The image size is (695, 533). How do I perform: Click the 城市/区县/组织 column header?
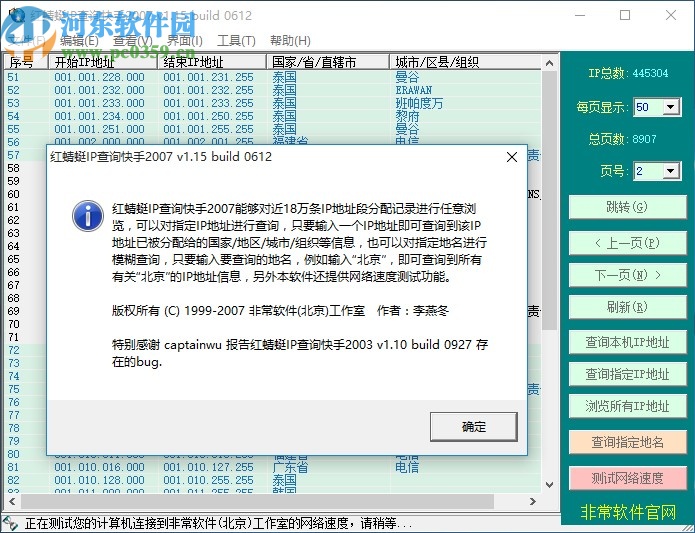(465, 62)
